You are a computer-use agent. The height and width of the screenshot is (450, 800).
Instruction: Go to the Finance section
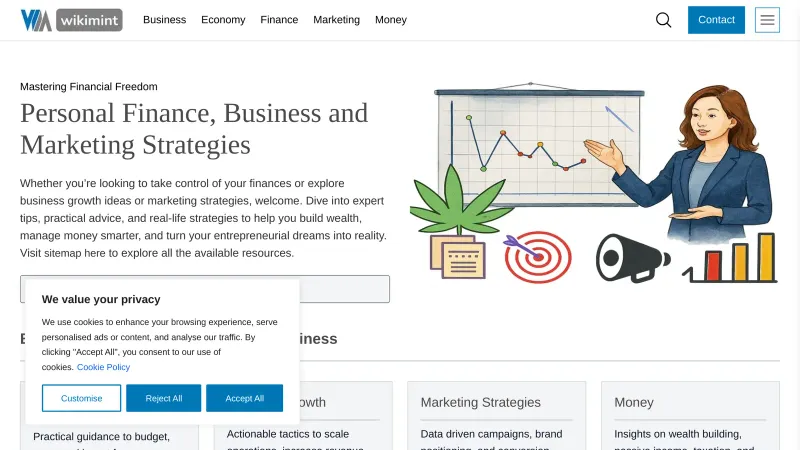click(279, 20)
